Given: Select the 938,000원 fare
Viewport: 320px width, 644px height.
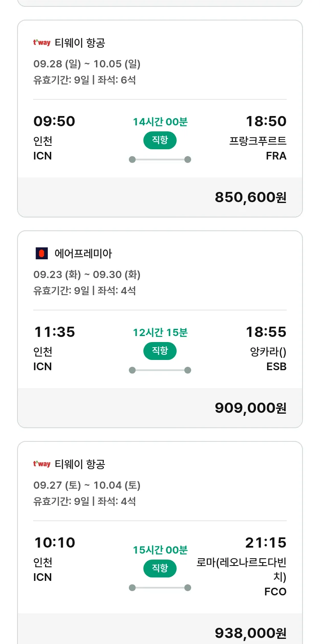Looking at the screenshot, I should (250, 633).
